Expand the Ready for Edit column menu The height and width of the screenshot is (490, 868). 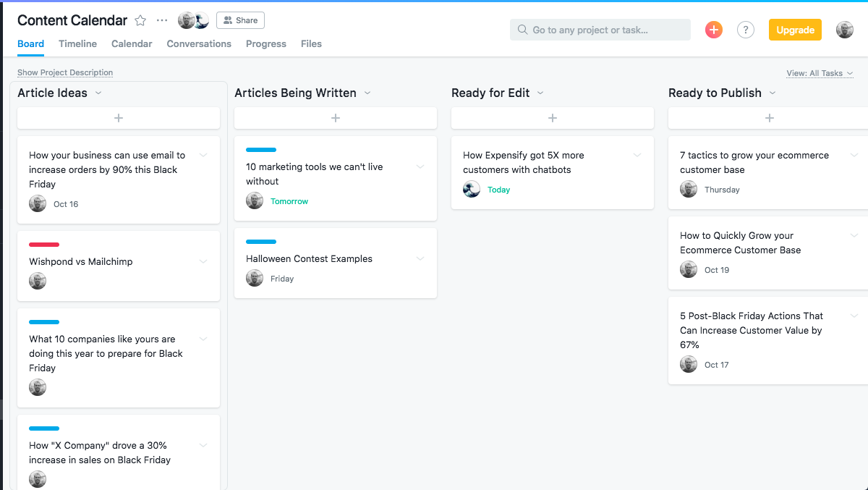540,93
